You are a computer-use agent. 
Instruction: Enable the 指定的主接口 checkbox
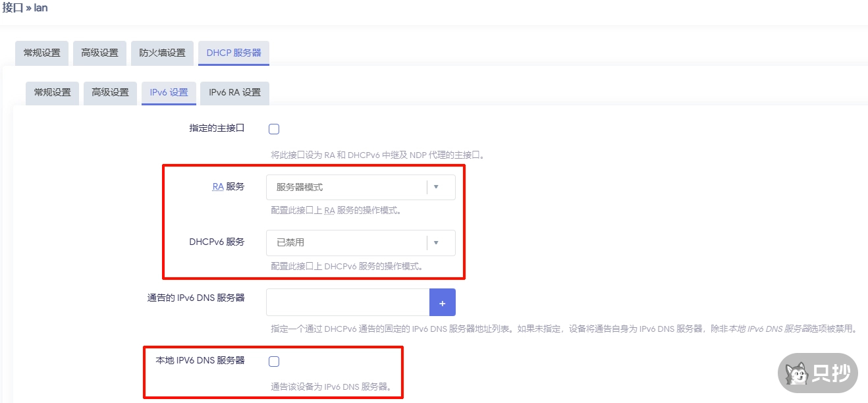(273, 128)
